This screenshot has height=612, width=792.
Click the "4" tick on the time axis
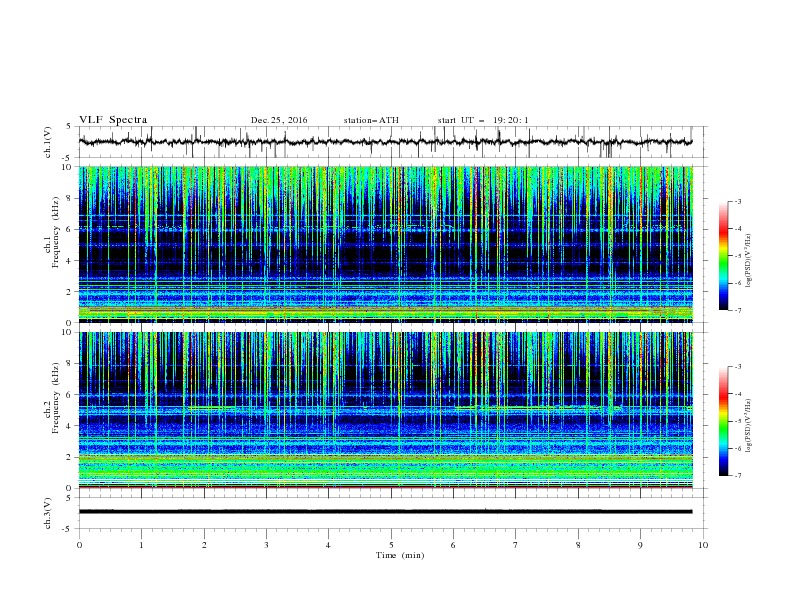pyautogui.click(x=328, y=545)
